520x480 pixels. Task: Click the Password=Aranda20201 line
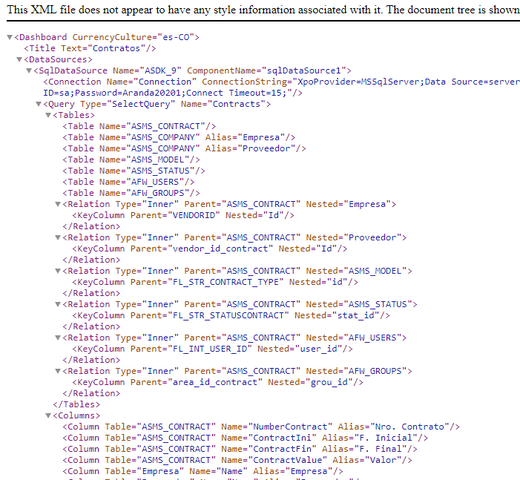pos(173,93)
